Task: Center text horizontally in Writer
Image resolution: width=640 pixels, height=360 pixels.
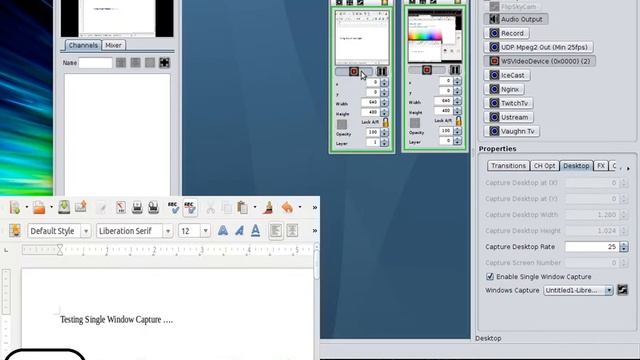Action: [292, 231]
